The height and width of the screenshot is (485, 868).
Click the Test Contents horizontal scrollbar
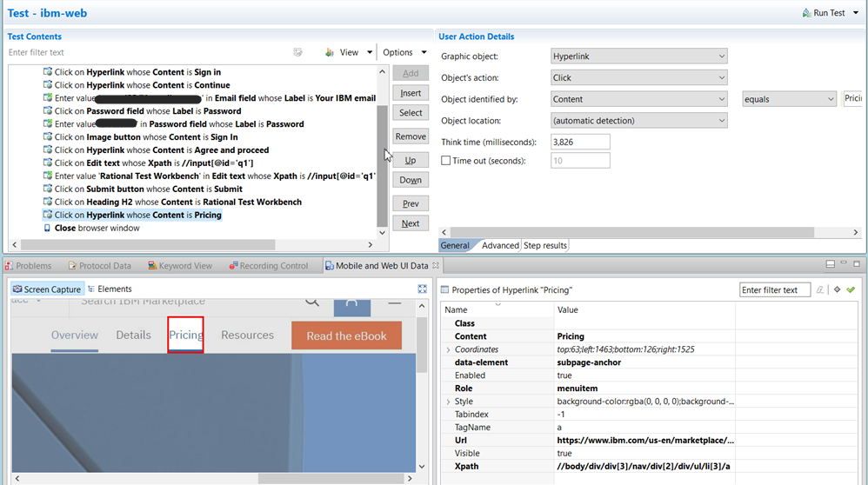coord(148,244)
